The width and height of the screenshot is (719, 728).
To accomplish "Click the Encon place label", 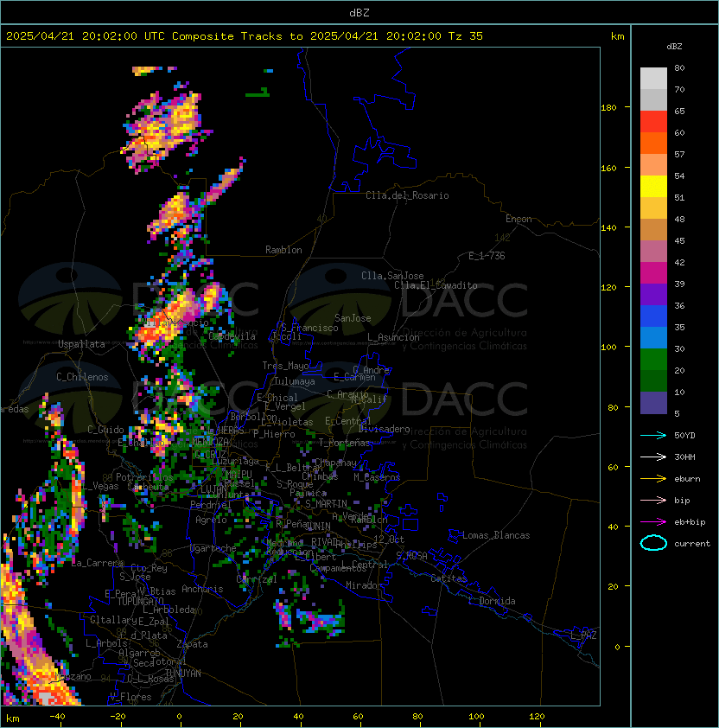I will click(x=519, y=219).
